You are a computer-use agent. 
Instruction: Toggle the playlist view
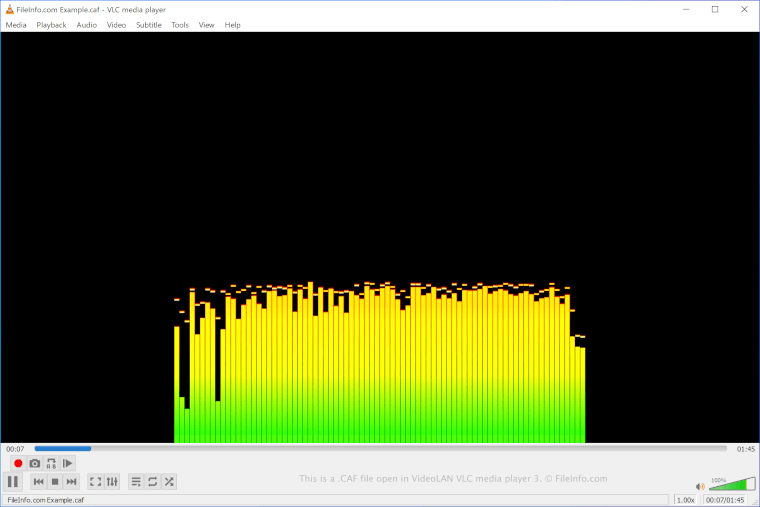pos(136,482)
